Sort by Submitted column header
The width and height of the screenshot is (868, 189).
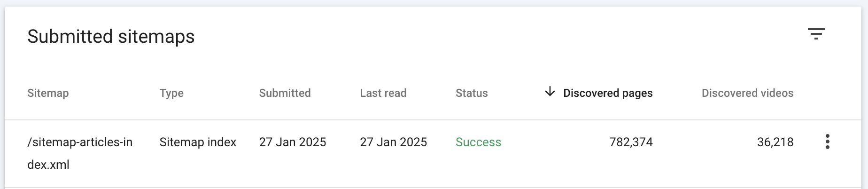tap(285, 93)
